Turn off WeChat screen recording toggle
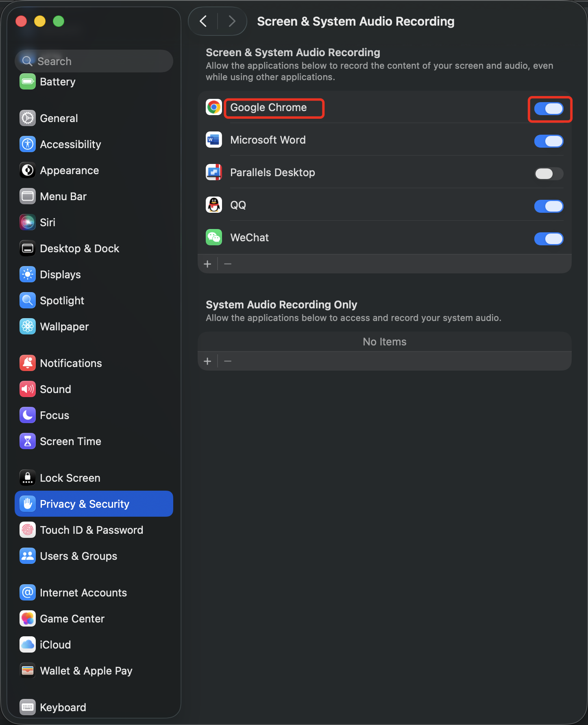 tap(549, 239)
